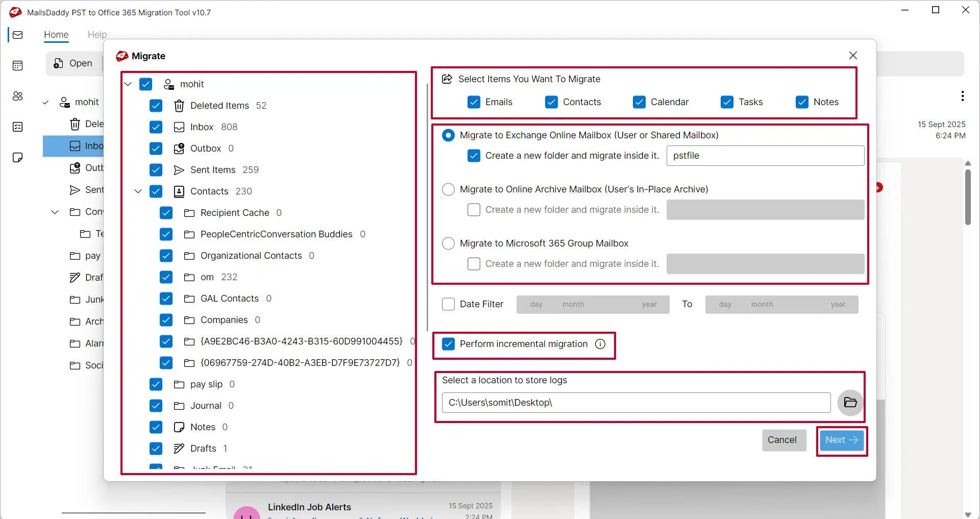Open the notes view in left sidebar
The image size is (980, 519).
point(18,157)
